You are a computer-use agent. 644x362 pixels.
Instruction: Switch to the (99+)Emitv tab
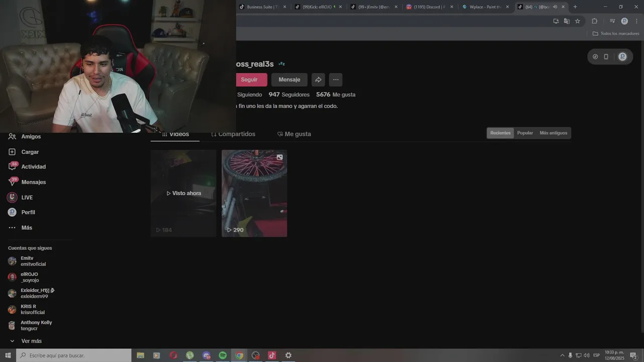[x=374, y=7]
